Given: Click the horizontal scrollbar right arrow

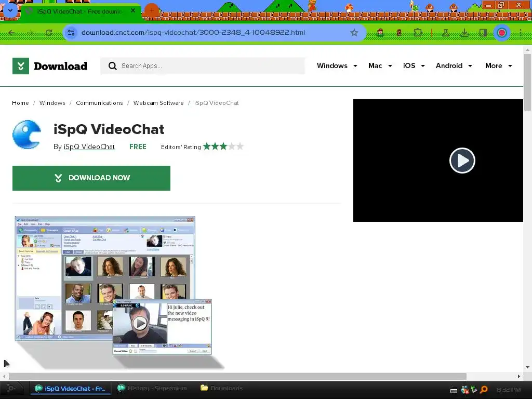Looking at the screenshot, I should 519,376.
